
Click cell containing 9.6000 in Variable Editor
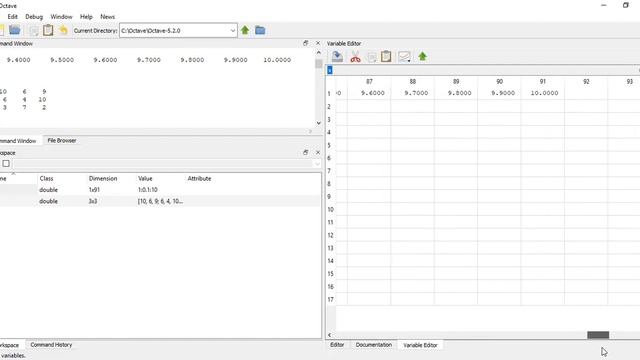[x=369, y=93]
